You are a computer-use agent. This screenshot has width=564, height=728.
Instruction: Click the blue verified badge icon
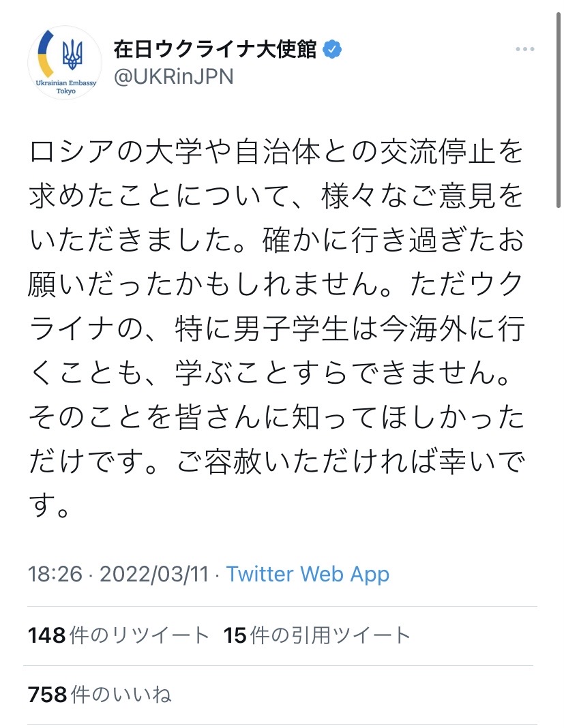click(332, 49)
